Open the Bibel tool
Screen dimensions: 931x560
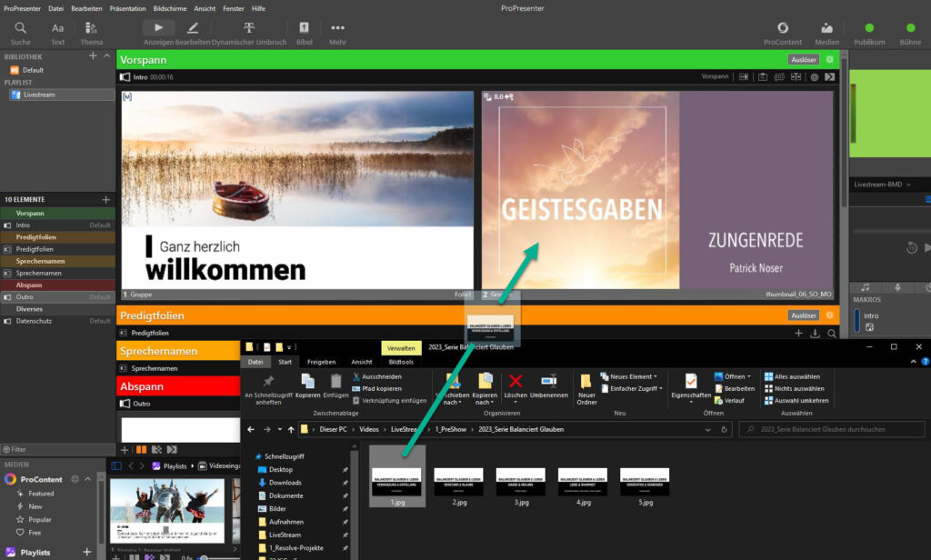coord(304,33)
